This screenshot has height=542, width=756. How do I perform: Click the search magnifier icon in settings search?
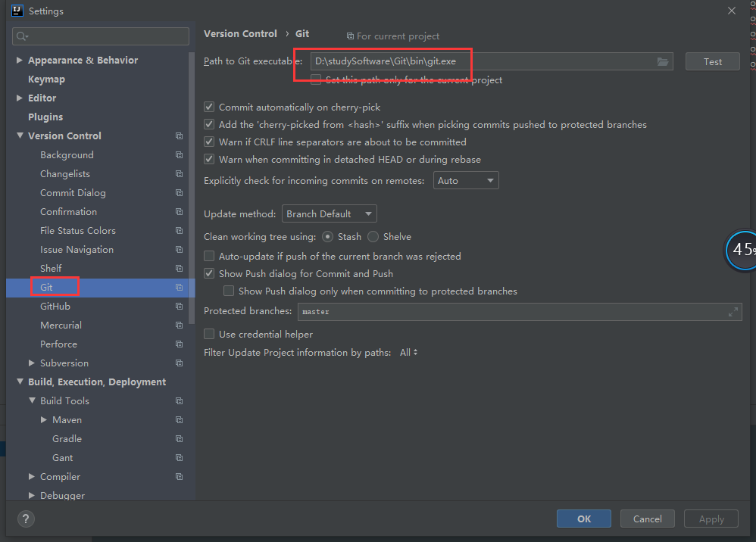tap(22, 36)
